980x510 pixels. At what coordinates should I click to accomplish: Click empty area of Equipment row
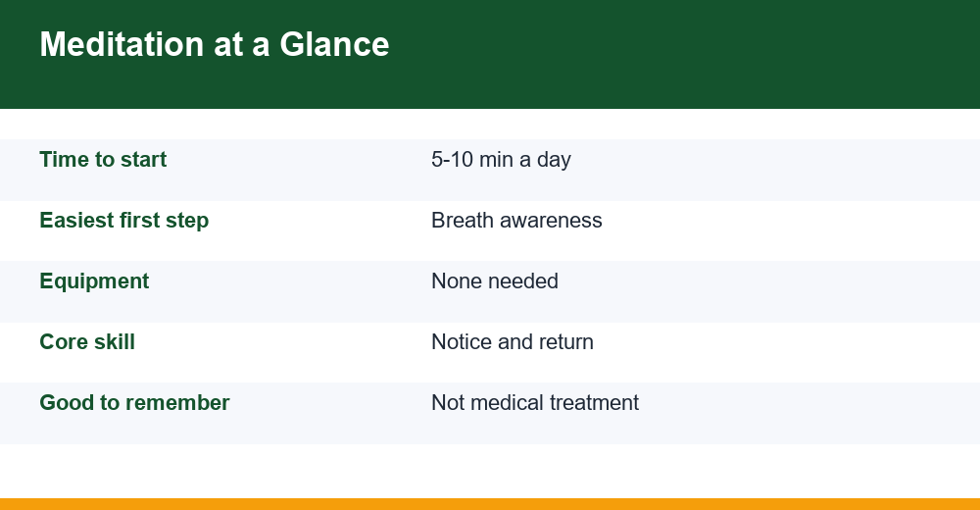point(781,291)
